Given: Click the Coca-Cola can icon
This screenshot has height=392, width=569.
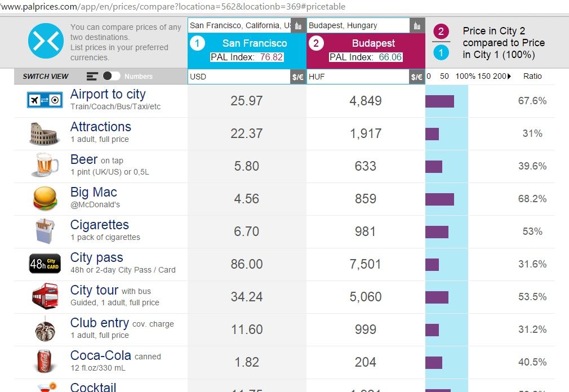Looking at the screenshot, I should click(x=45, y=362).
